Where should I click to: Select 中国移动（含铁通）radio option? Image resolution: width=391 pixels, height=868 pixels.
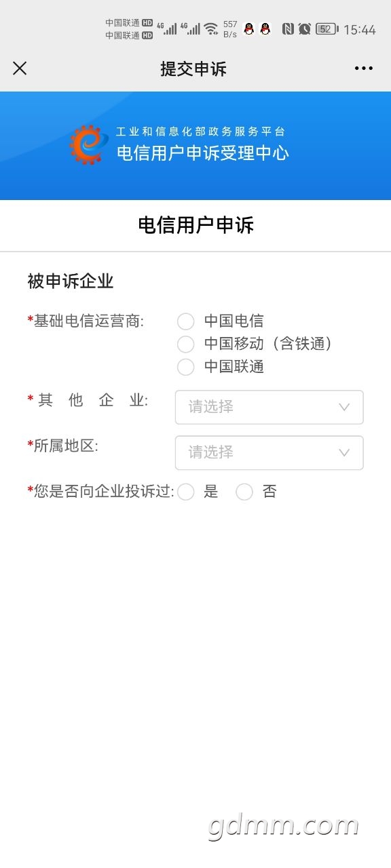click(x=185, y=344)
